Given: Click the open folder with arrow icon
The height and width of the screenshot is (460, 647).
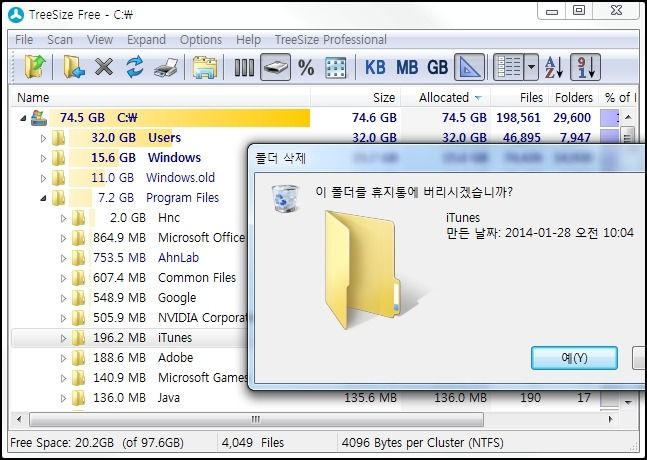Looking at the screenshot, I should tap(74, 67).
